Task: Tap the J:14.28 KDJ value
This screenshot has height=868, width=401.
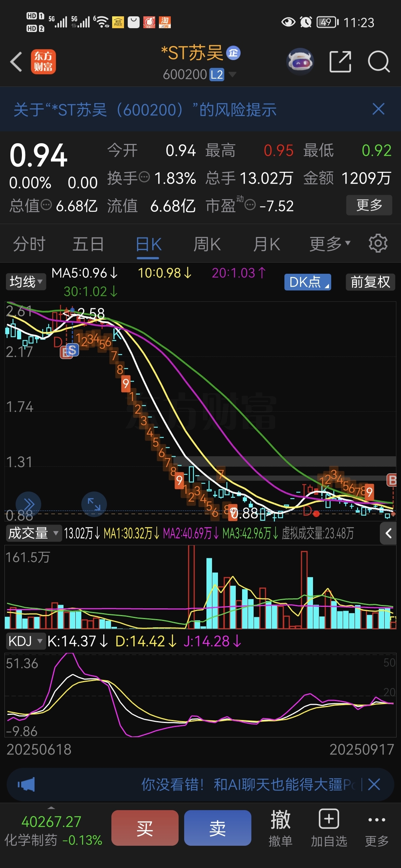Action: point(212,641)
